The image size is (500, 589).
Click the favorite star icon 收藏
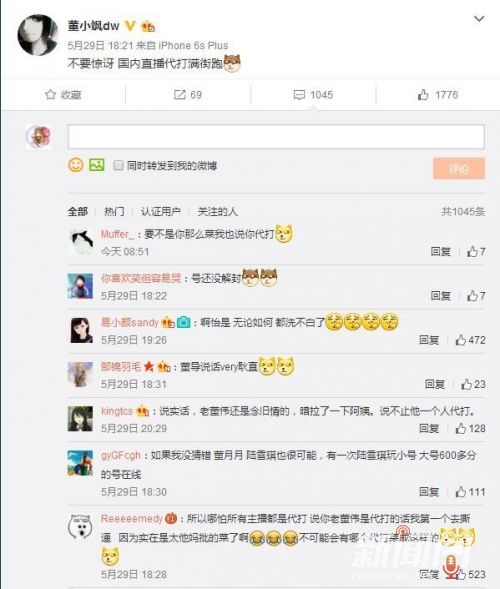pyautogui.click(x=50, y=95)
